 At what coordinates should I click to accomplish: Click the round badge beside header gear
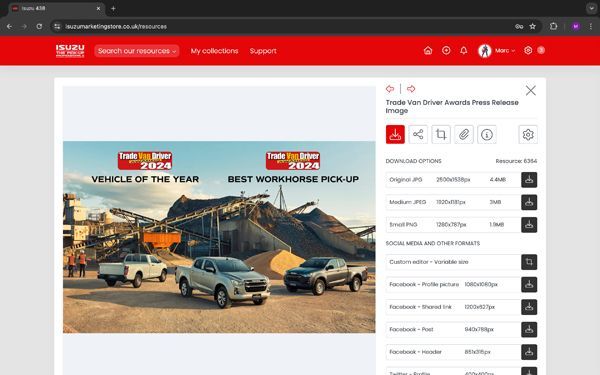coord(541,50)
